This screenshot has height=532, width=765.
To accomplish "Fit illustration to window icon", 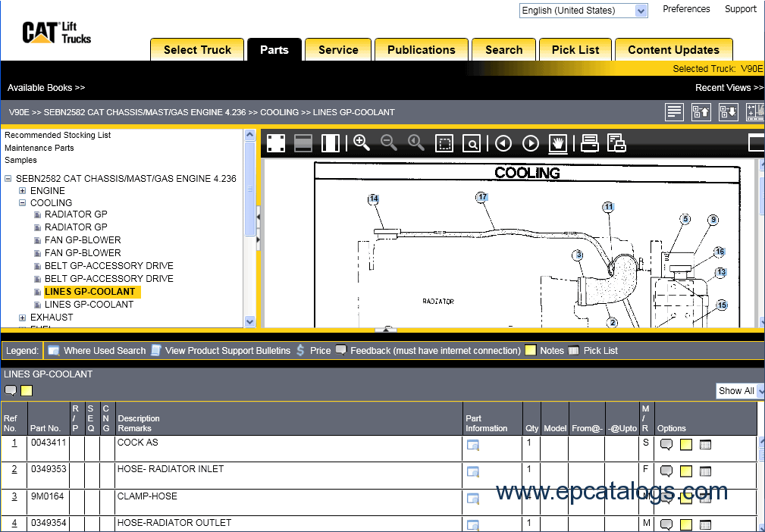I will (275, 143).
